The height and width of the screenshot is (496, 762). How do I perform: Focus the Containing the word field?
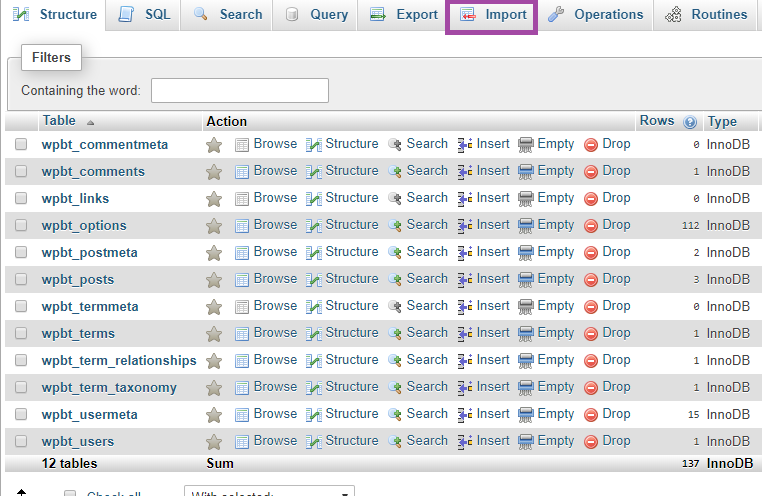pos(240,91)
